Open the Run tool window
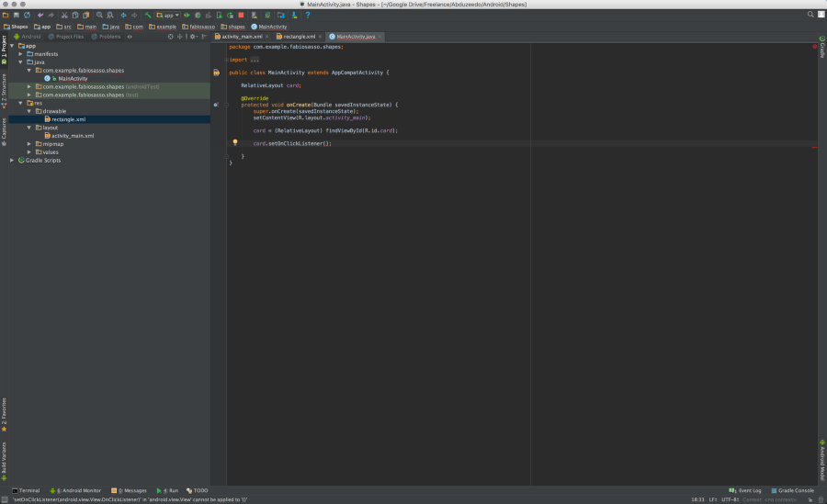Viewport: 827px width, 504px height. [168, 490]
